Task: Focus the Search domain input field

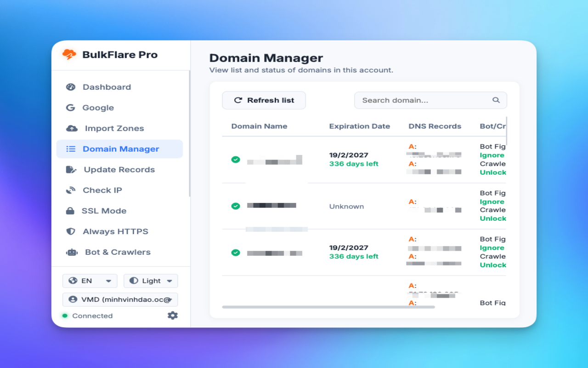Action: click(430, 100)
